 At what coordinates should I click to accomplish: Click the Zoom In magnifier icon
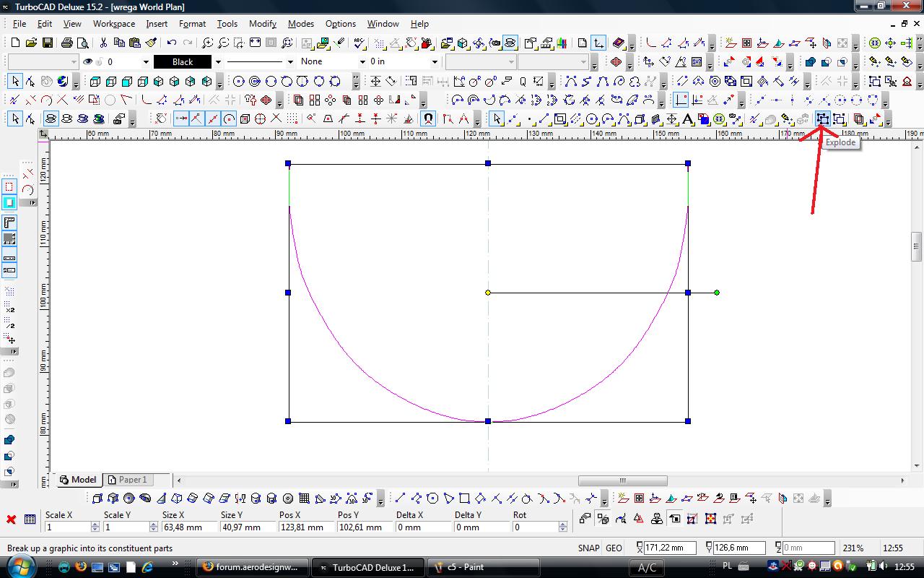coord(208,43)
